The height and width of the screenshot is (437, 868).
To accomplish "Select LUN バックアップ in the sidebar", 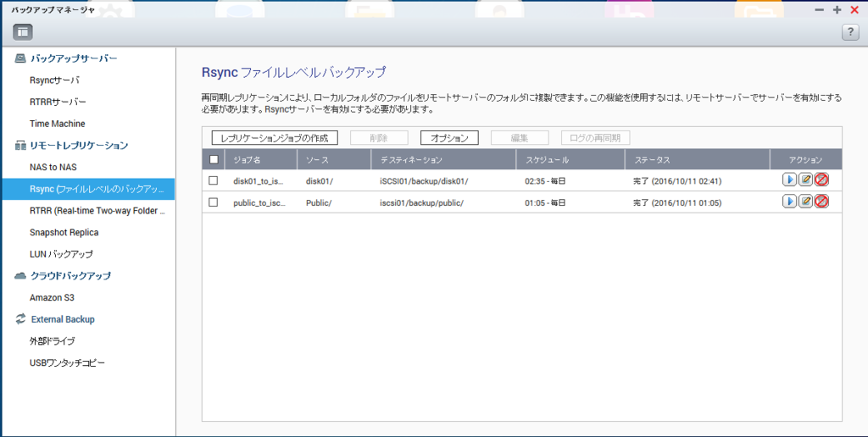I will pyautogui.click(x=61, y=254).
